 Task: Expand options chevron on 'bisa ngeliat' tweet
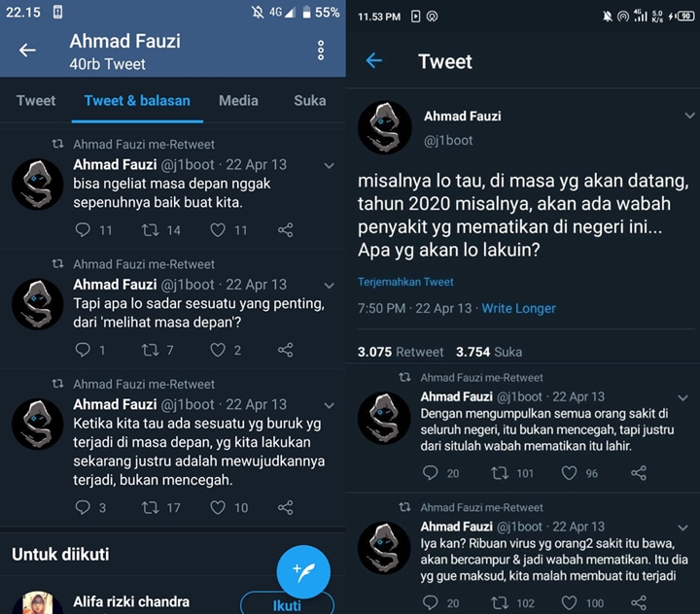pos(329,165)
